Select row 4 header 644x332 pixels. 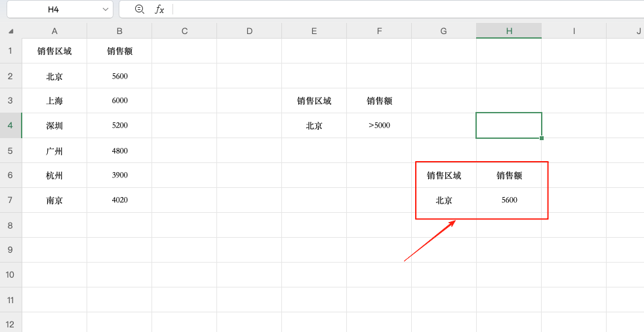(10, 125)
